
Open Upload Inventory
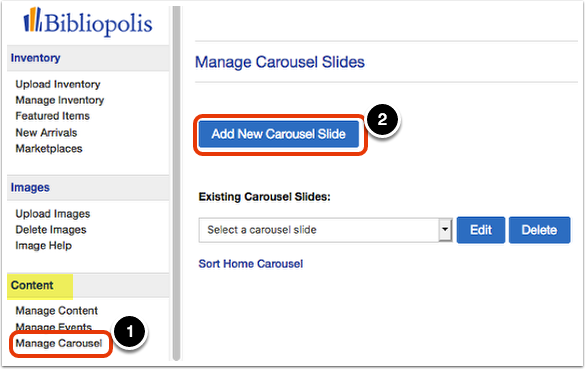(x=58, y=84)
